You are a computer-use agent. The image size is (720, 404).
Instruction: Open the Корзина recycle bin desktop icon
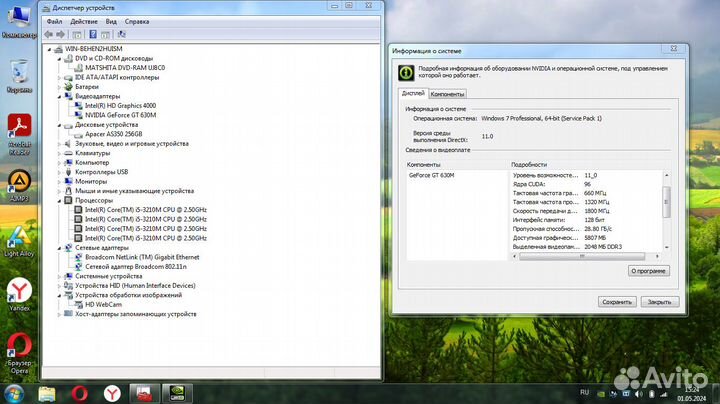[x=19, y=76]
